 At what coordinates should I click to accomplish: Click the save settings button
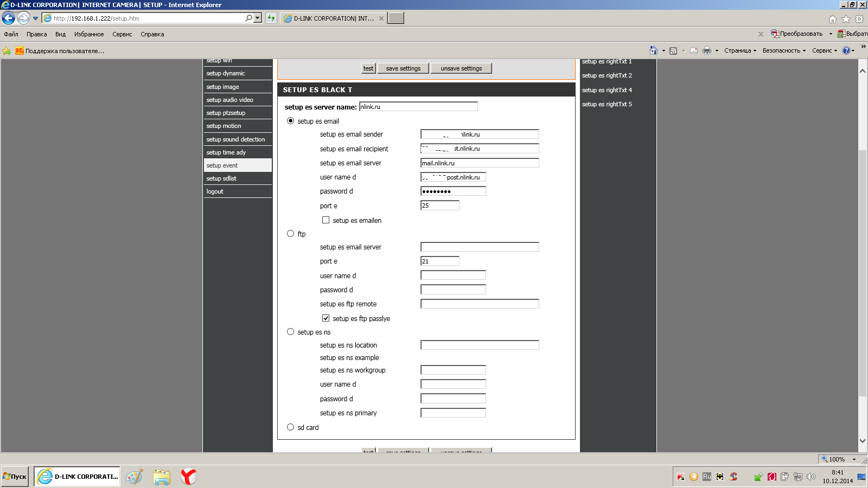[x=403, y=68]
